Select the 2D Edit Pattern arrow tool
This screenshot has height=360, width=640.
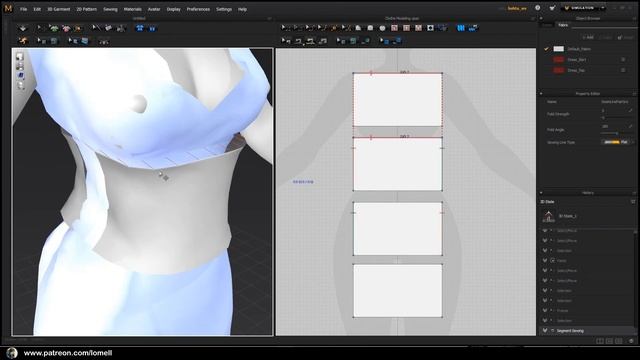285,28
